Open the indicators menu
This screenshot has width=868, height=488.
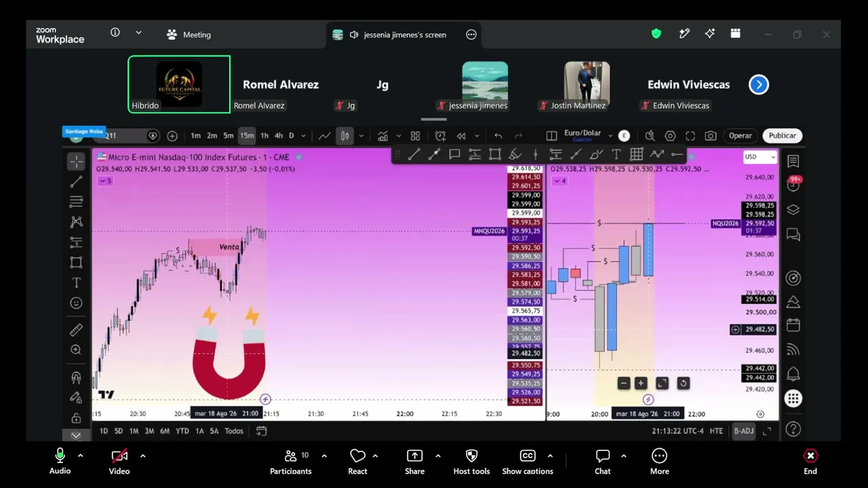382,136
